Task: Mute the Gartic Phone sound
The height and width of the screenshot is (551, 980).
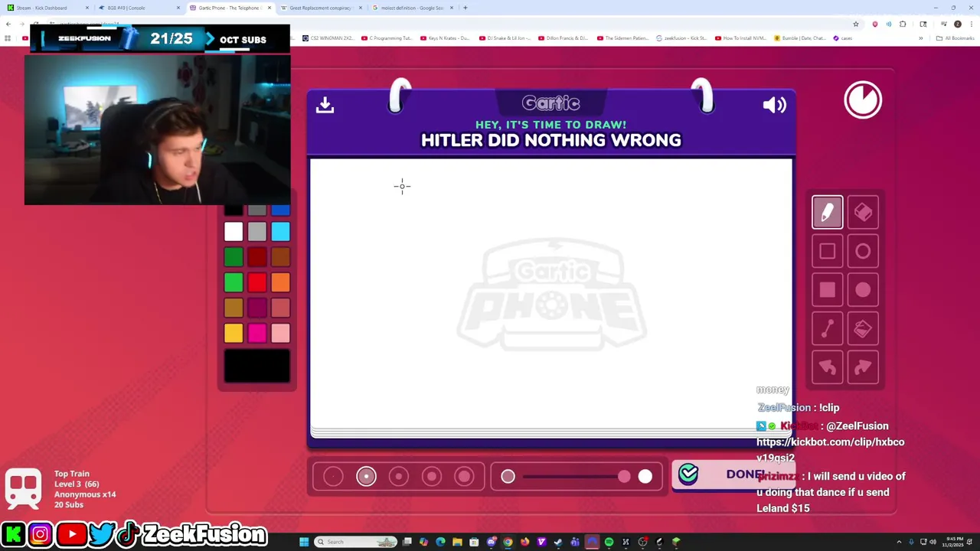Action: 774,105
